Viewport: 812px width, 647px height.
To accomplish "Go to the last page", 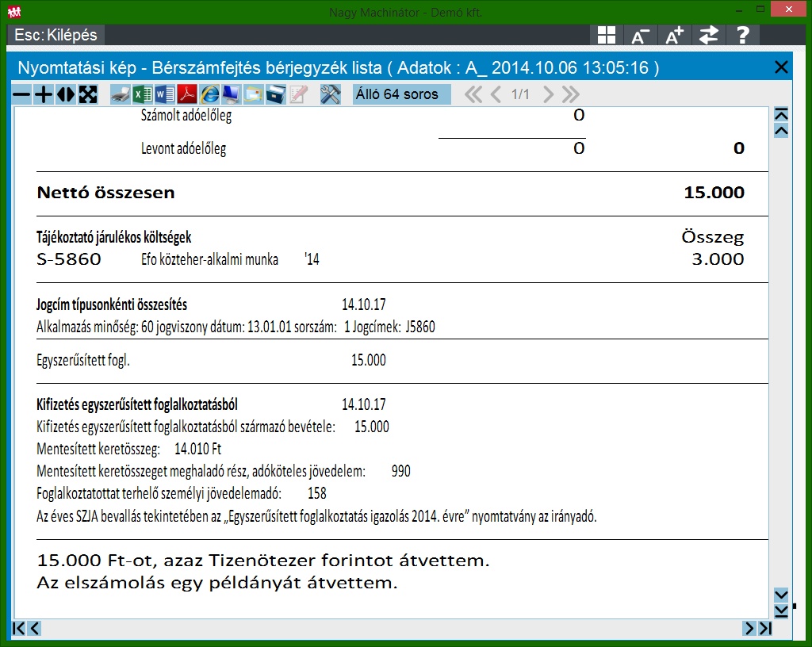I will [570, 94].
